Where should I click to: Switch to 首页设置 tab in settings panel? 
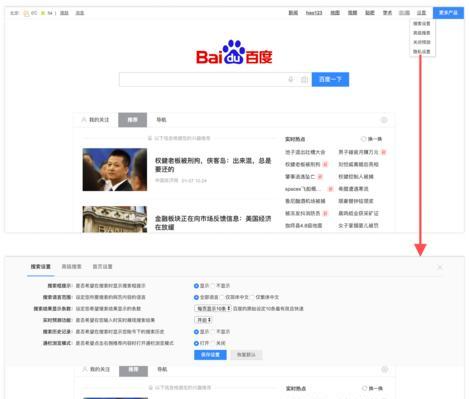coord(102,267)
